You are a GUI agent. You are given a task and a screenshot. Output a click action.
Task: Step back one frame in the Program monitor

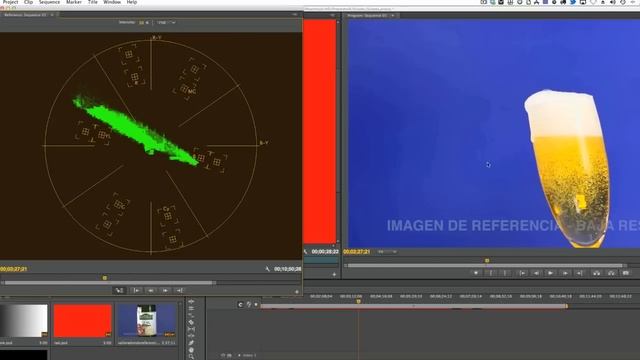point(536,273)
